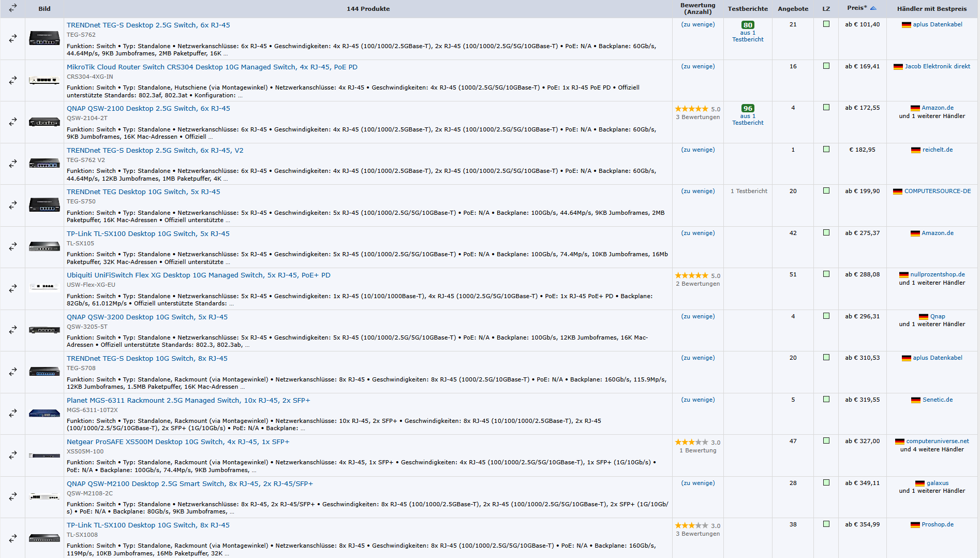Click the LZ column header
Screen dimensions: 980x558
[826, 9]
